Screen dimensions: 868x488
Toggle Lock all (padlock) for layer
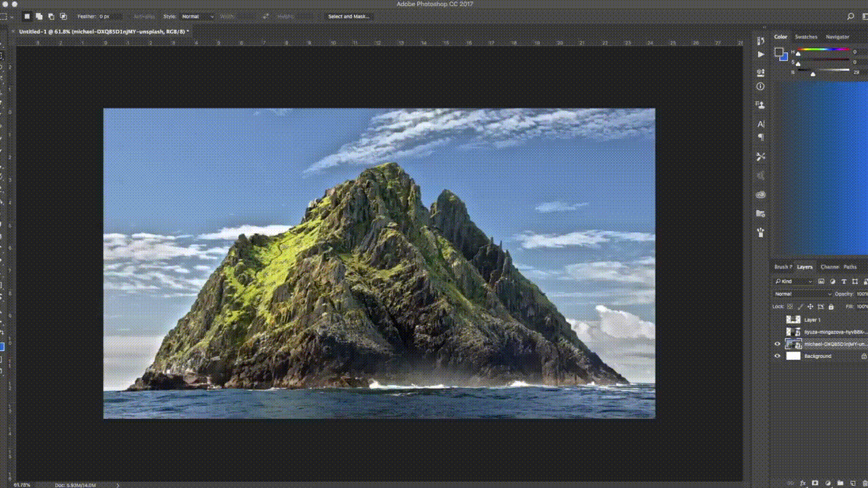[832, 306]
